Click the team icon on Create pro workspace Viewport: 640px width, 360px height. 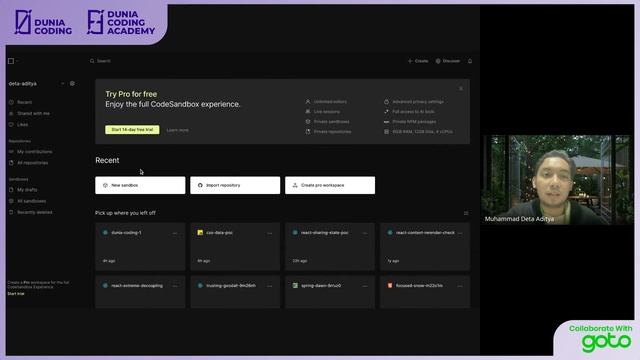click(295, 185)
